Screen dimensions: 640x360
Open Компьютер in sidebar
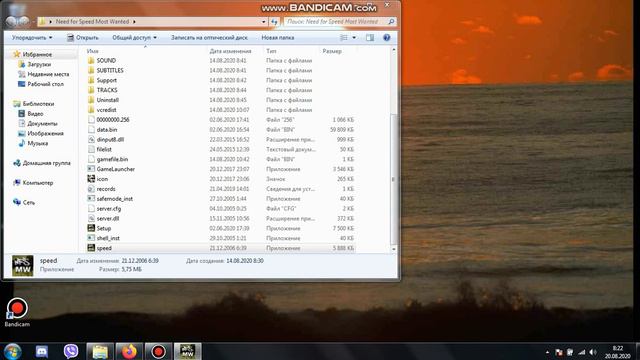tap(38, 183)
